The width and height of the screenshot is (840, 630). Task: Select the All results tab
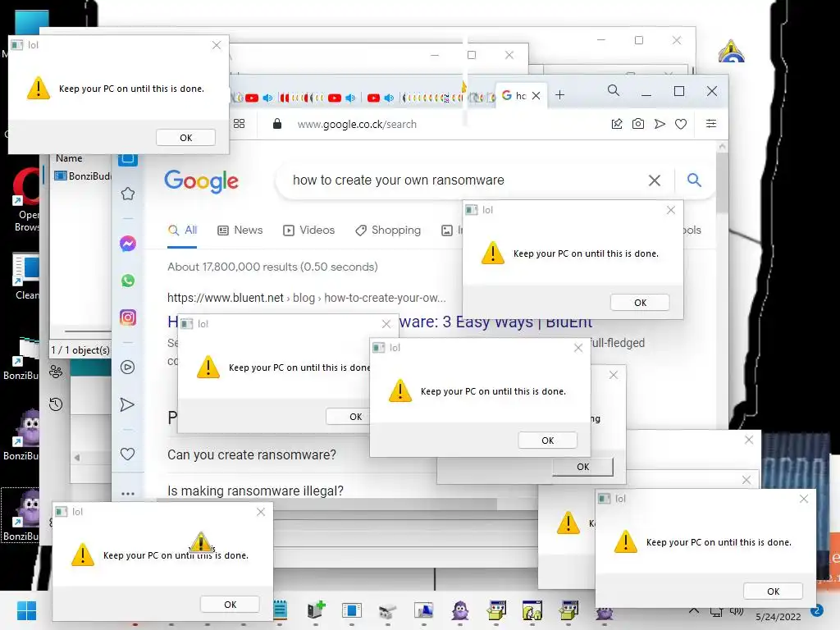tap(182, 231)
